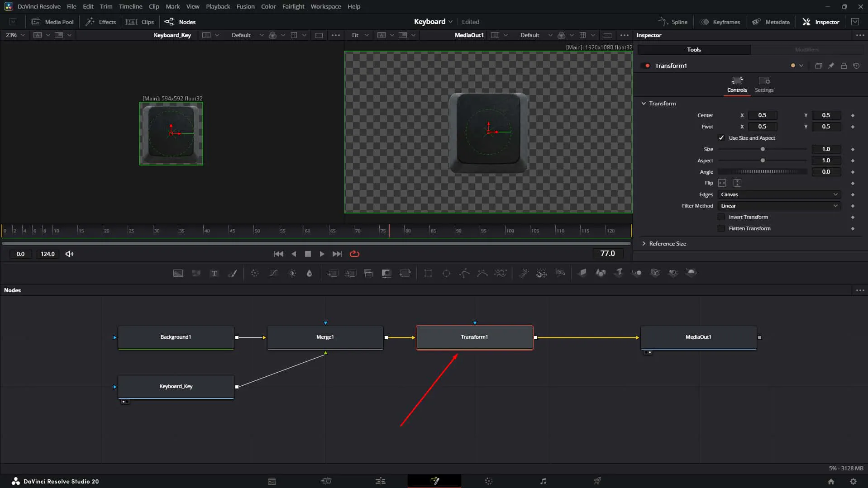Screen dimensions: 868x488
Task: Flip image horizontally in Inspector
Action: [722, 183]
